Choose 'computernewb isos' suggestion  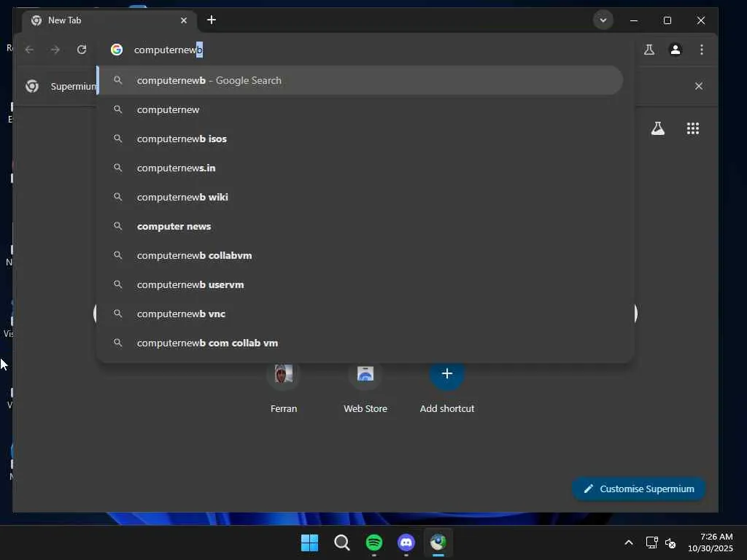click(360, 139)
